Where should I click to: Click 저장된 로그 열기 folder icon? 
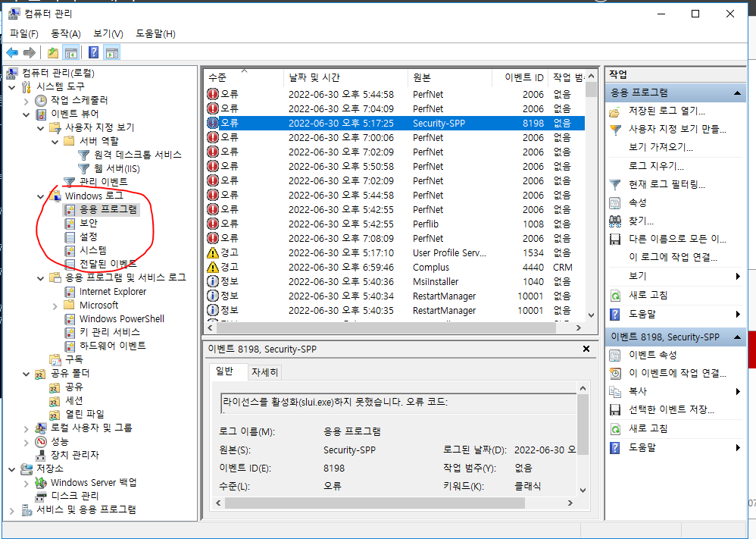point(615,111)
